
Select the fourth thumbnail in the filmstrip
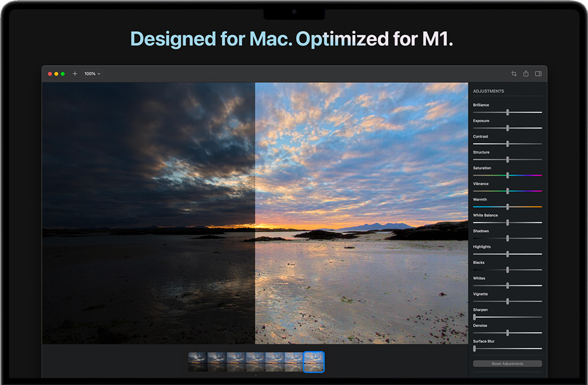click(256, 361)
